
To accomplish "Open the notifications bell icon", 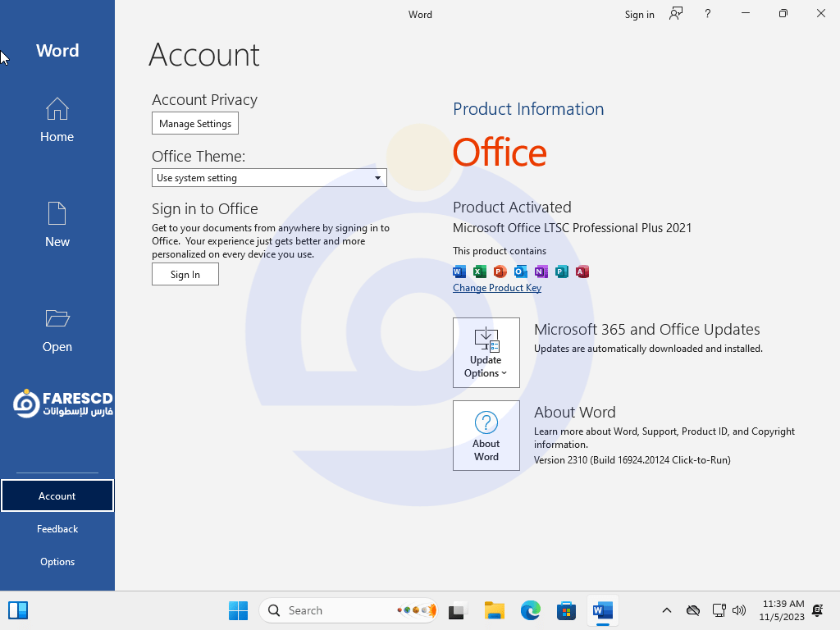I will (x=818, y=610).
